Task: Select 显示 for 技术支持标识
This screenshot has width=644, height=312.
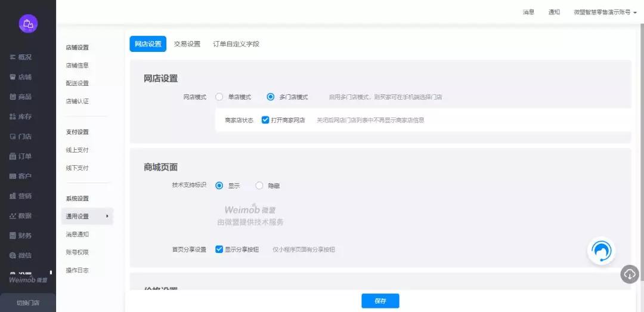Action: pos(219,186)
